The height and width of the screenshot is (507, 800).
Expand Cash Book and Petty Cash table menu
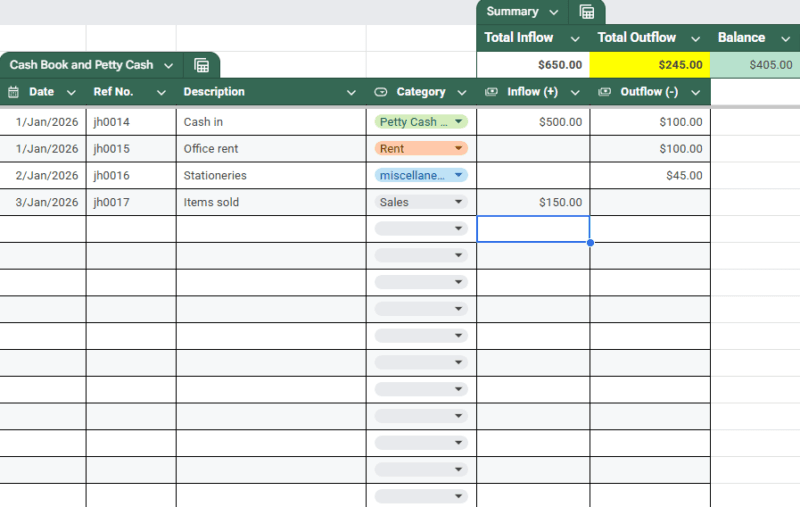(x=168, y=65)
